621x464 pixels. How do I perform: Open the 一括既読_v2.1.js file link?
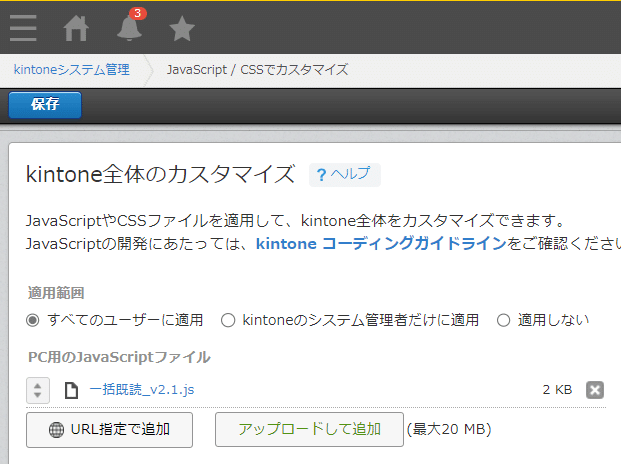click(x=142, y=390)
